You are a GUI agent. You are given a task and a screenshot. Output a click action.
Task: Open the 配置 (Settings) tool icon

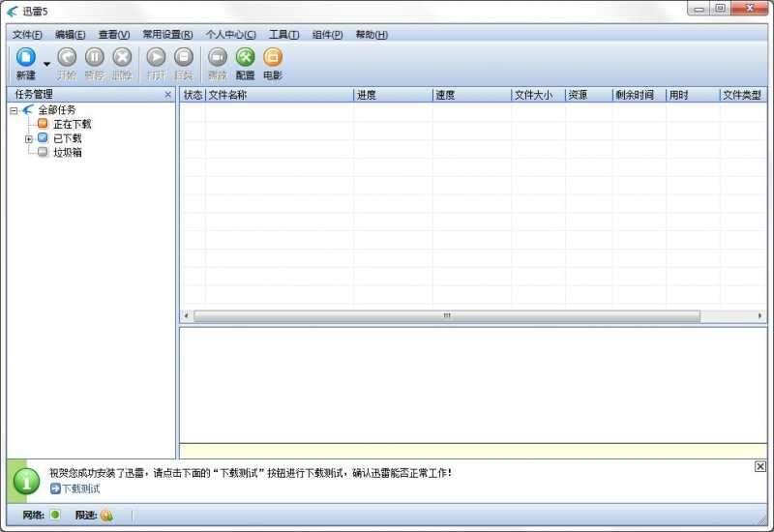246,58
